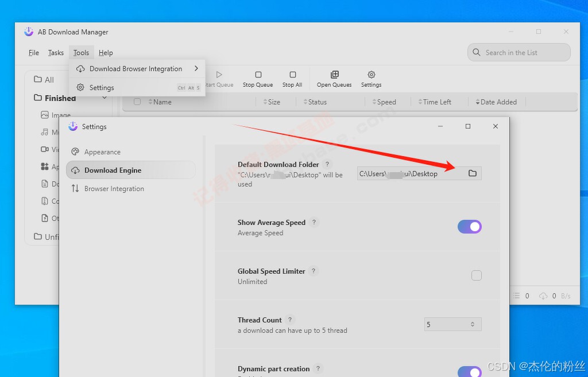Tick the select-all checkbox in list header
The height and width of the screenshot is (377, 588).
[x=137, y=102]
